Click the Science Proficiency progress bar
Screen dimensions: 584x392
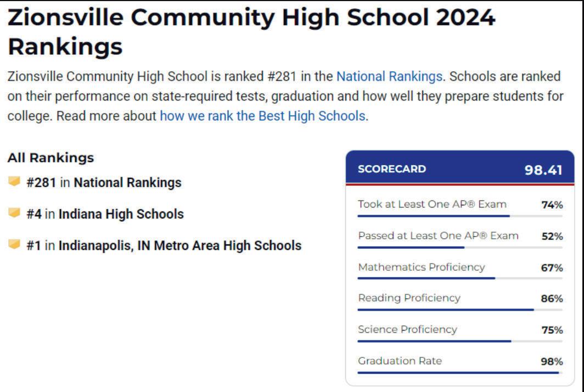(x=460, y=341)
